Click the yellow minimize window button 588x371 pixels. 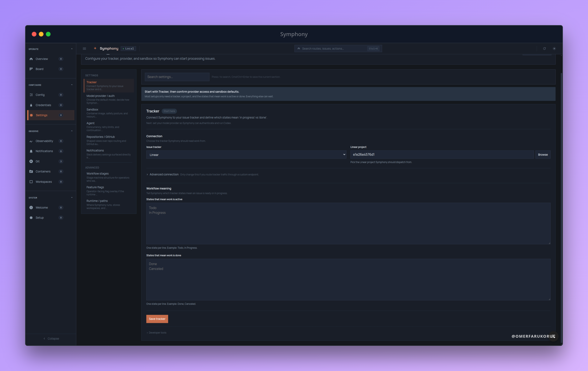point(41,34)
